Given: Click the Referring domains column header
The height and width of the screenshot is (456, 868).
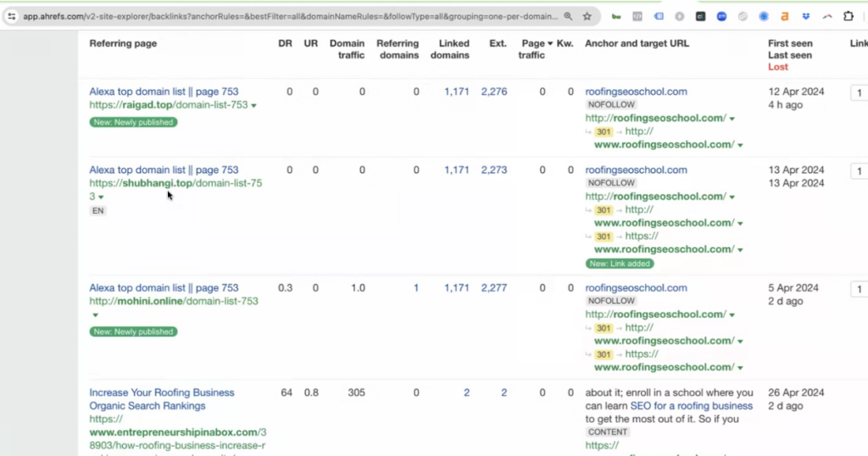Looking at the screenshot, I should [398, 49].
